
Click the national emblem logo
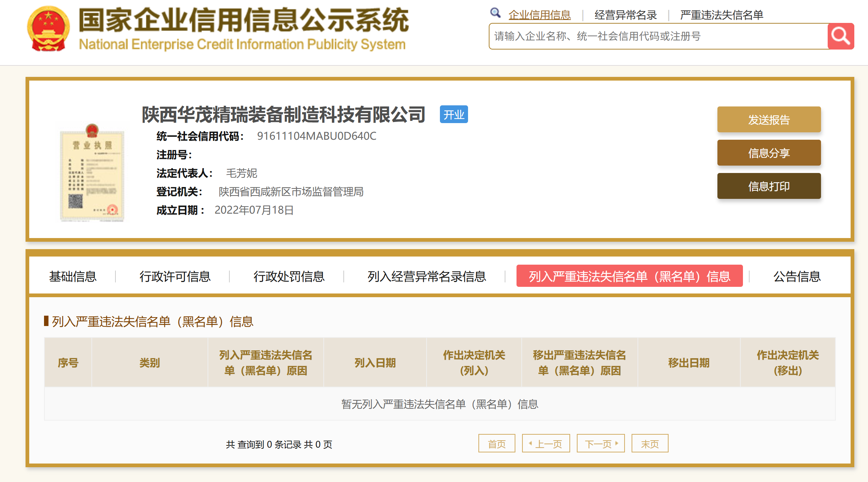pyautogui.click(x=48, y=29)
